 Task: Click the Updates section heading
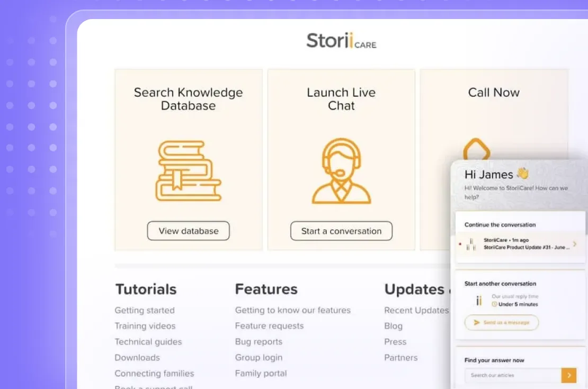(x=414, y=290)
